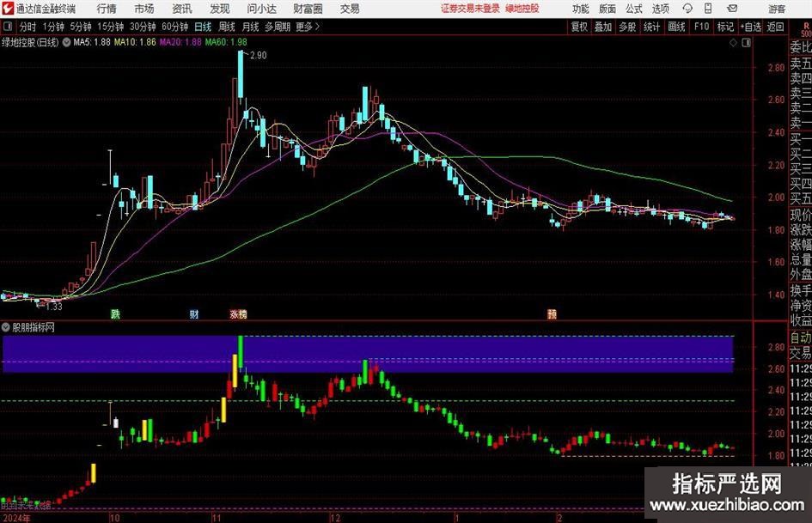Switch to 15分钟 period

tap(110, 27)
